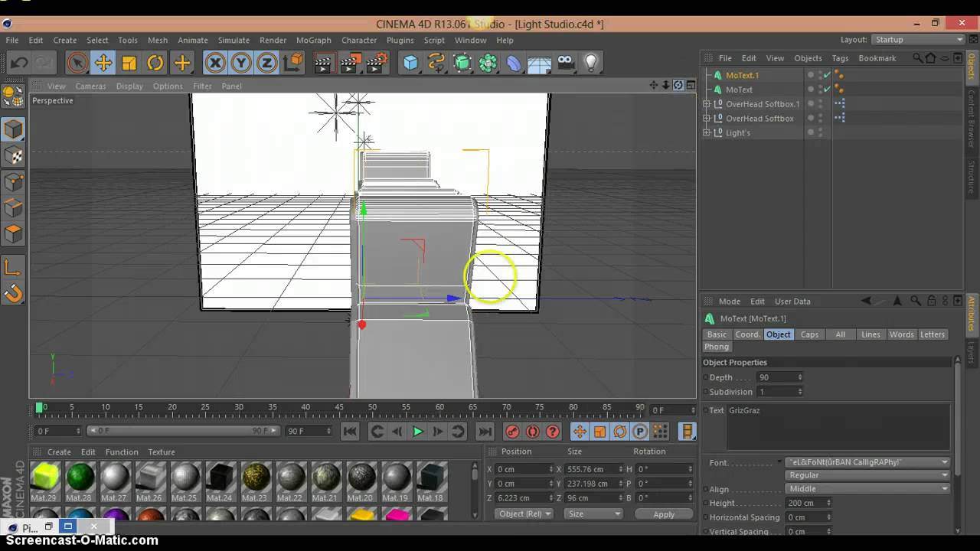Click the Render View clapperboard icon
The image size is (980, 551).
coord(323,63)
